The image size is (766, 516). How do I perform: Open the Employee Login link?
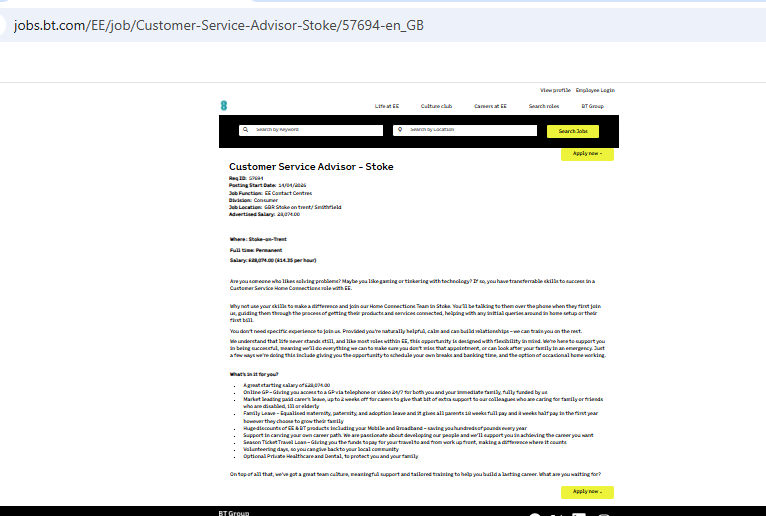(595, 90)
